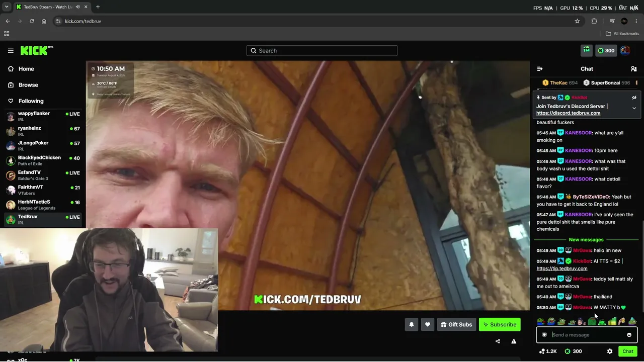
Task: Toggle stream notifications bell
Action: point(412,325)
